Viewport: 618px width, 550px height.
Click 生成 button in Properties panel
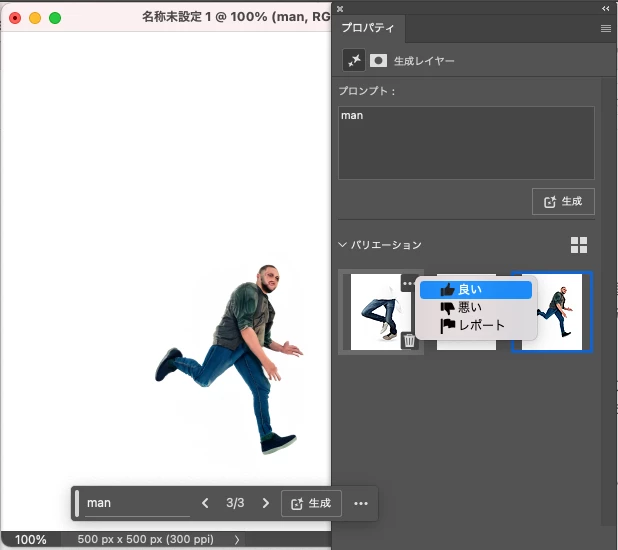click(x=563, y=201)
